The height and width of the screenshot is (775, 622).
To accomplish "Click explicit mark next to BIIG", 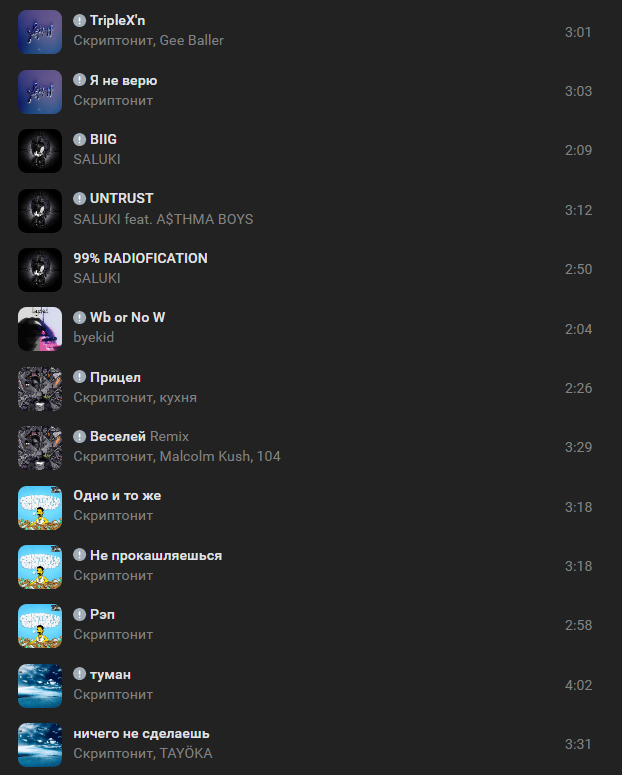I will tap(80, 139).
